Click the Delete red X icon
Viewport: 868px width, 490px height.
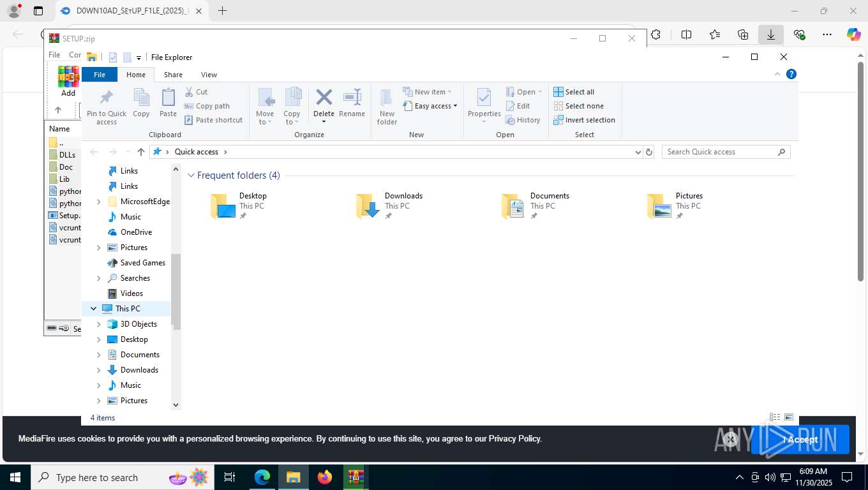(x=324, y=97)
